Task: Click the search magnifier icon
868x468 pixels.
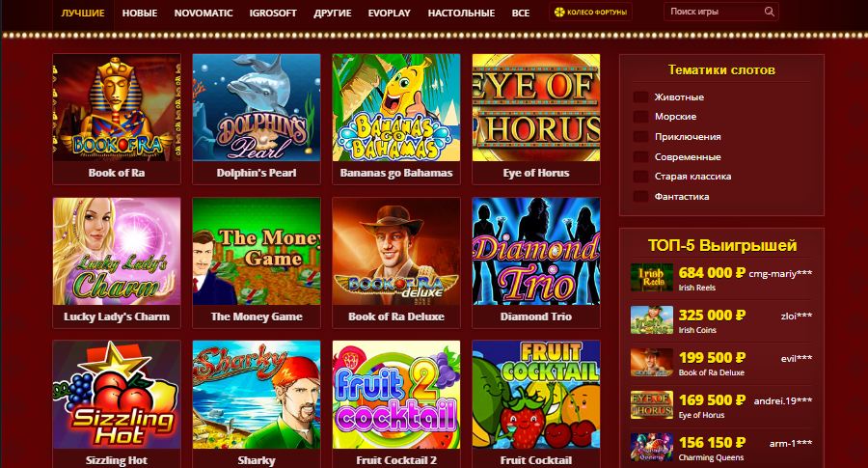Action: tap(770, 12)
